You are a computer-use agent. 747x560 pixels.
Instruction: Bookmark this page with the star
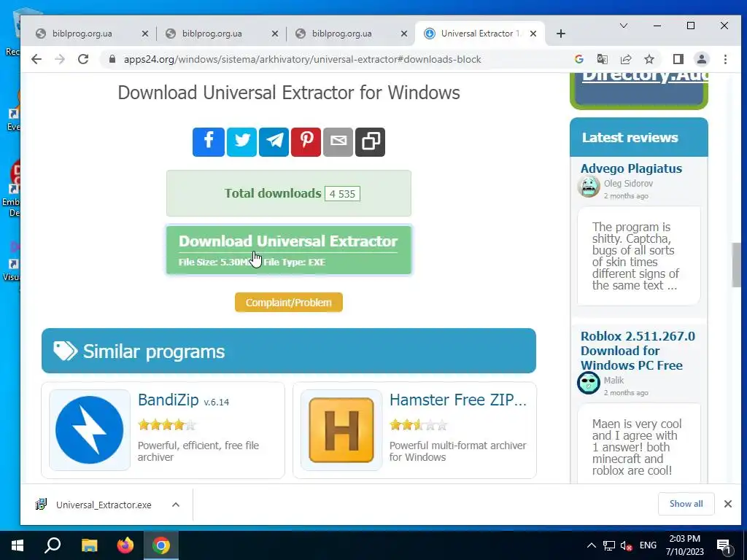coord(649,59)
